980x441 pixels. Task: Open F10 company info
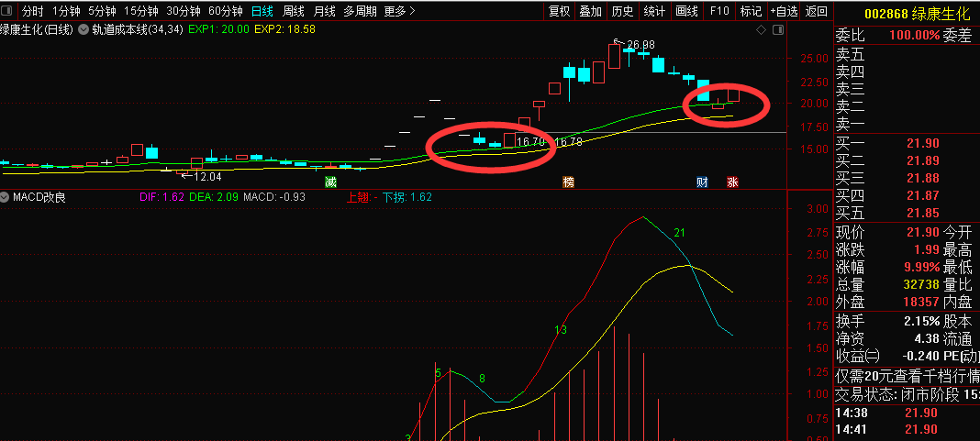click(719, 11)
